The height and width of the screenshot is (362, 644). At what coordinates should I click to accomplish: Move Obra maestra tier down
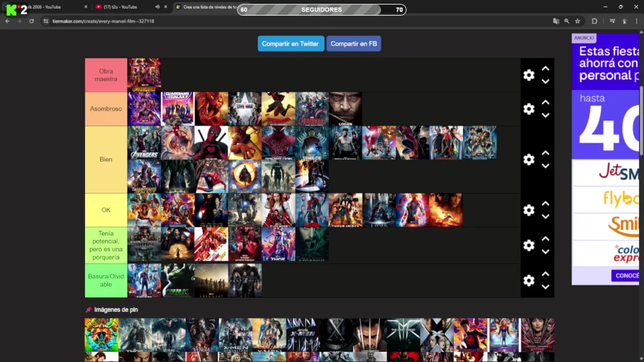click(x=545, y=81)
